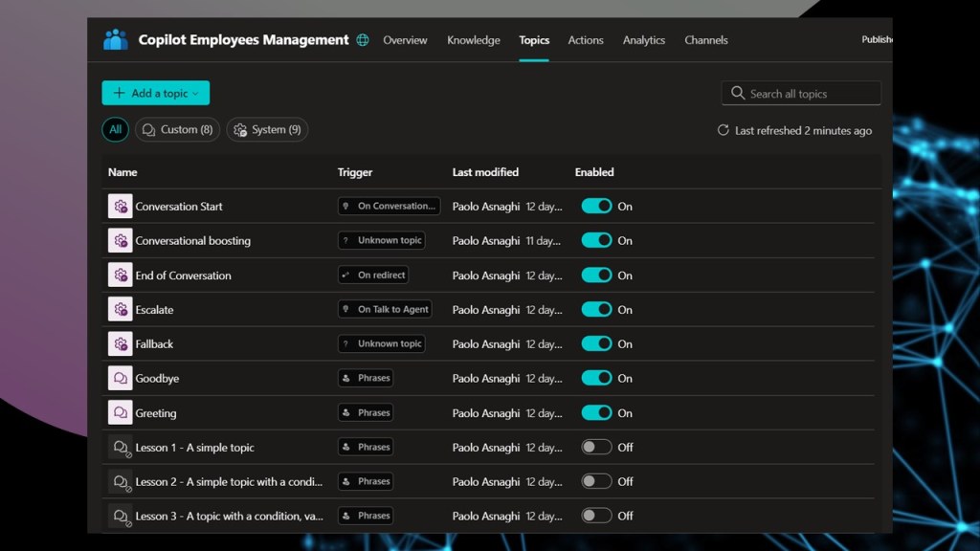Filter topics by System (9)
Image resolution: width=980 pixels, height=551 pixels.
pyautogui.click(x=267, y=130)
